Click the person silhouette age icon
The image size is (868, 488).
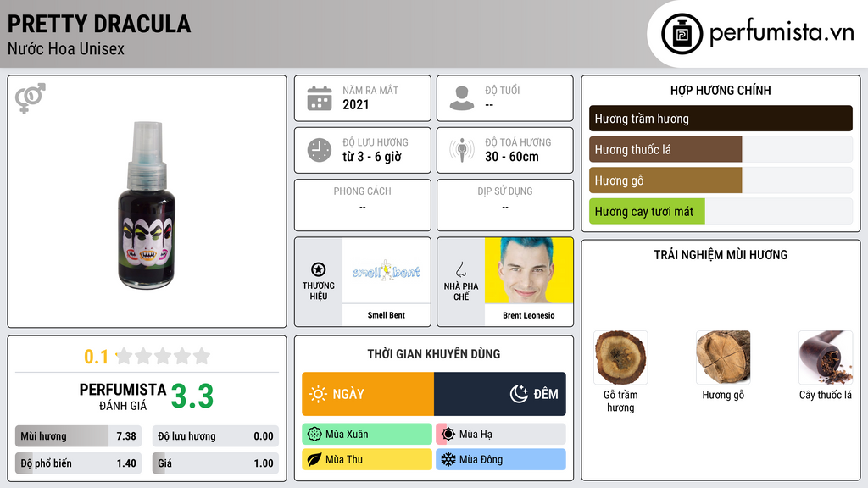(x=462, y=98)
